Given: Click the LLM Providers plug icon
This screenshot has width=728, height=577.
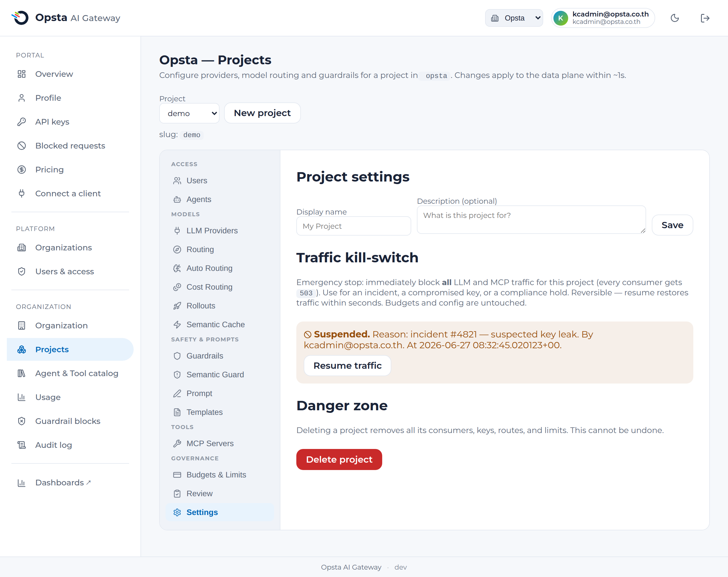Looking at the screenshot, I should 177,231.
